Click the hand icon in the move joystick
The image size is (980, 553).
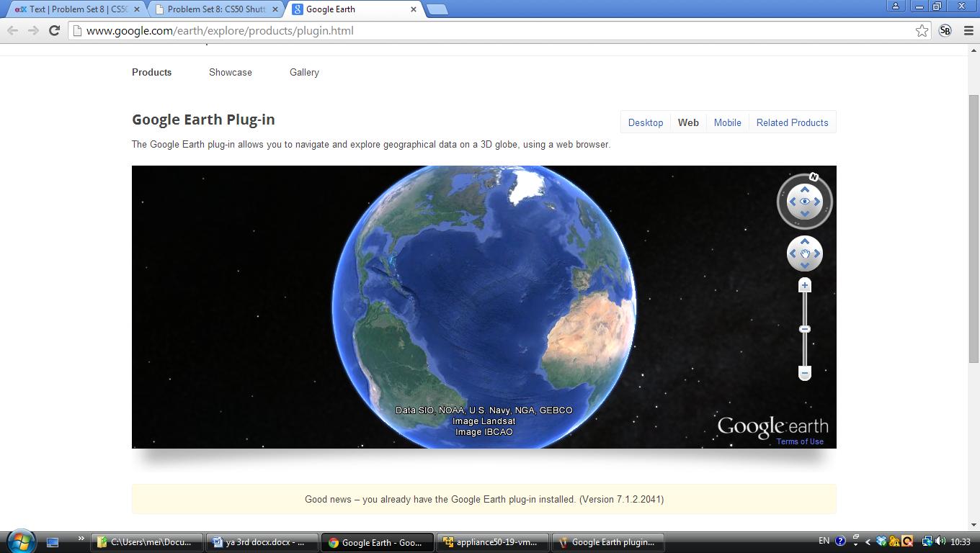coord(805,253)
